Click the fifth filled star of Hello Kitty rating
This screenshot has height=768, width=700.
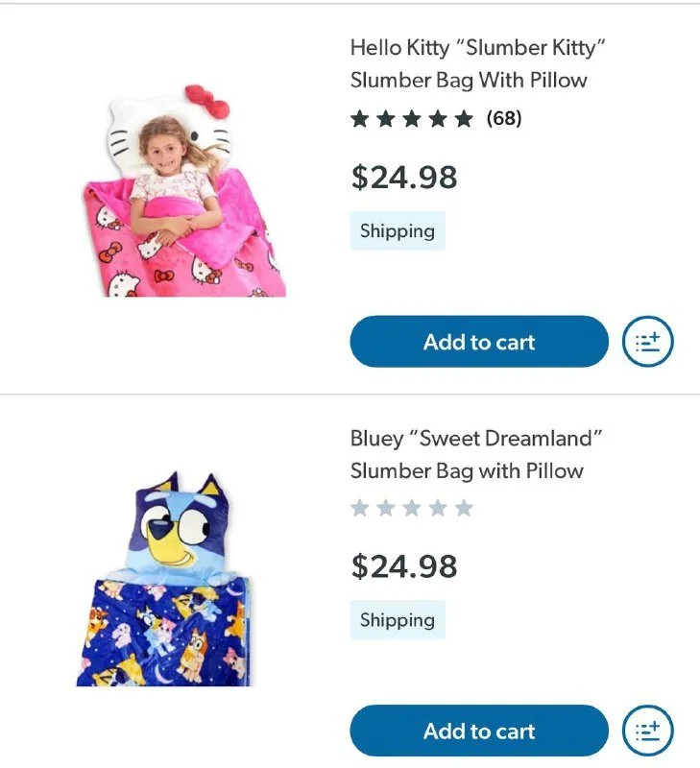464,118
